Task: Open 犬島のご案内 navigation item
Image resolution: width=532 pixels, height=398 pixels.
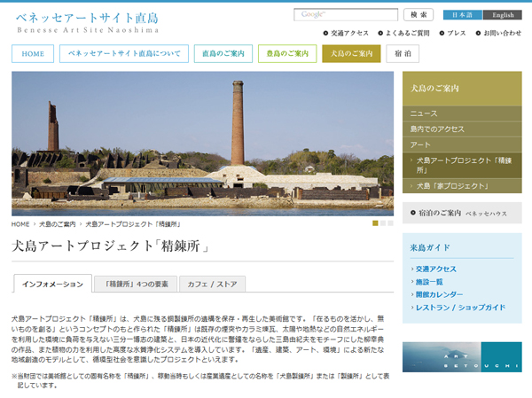Action: coord(351,53)
